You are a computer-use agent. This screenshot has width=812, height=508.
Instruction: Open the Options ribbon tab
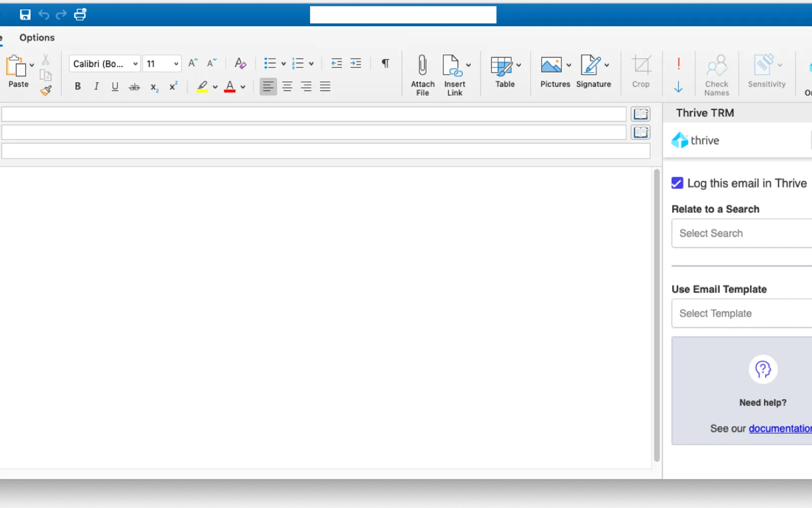[37, 38]
